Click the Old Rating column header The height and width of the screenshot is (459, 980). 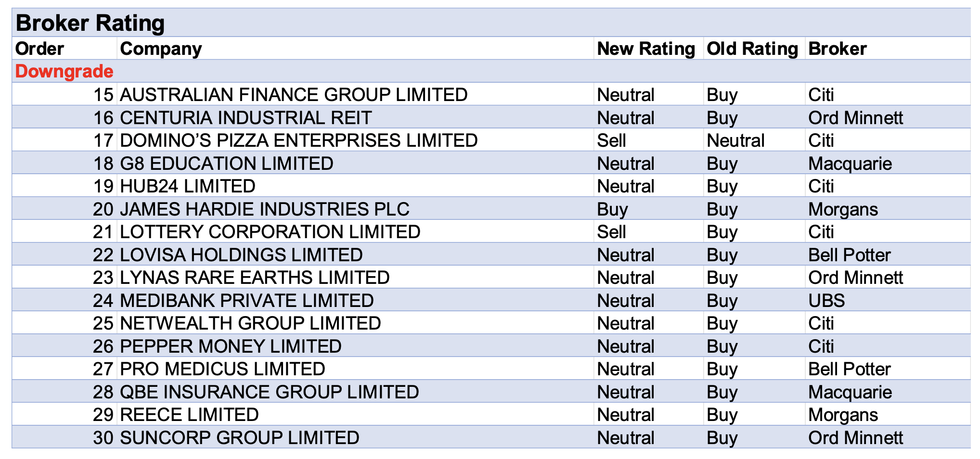752,49
